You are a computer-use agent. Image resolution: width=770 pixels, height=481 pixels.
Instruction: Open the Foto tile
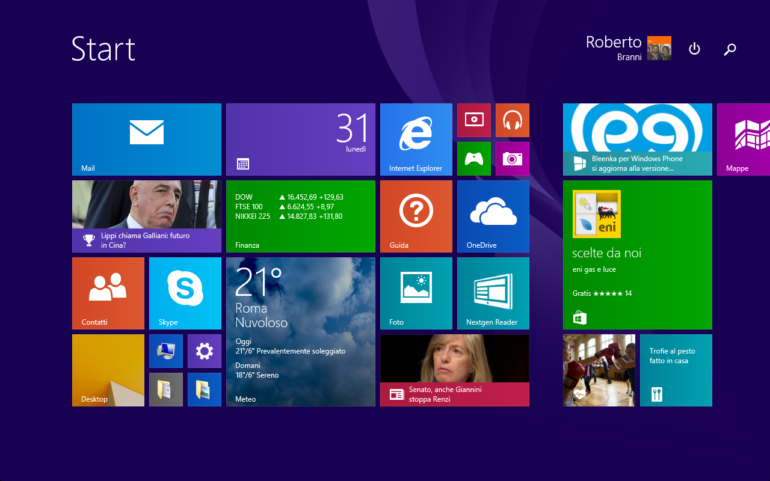tap(416, 293)
